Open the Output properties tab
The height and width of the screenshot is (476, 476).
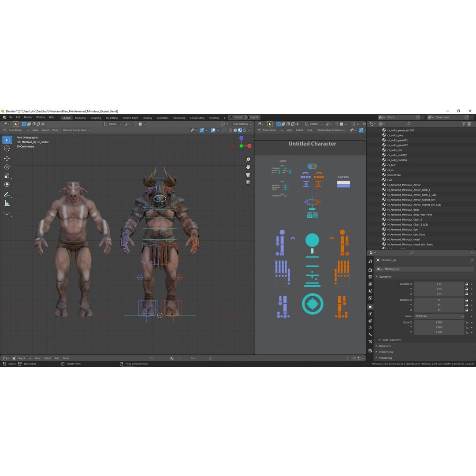coord(370,277)
